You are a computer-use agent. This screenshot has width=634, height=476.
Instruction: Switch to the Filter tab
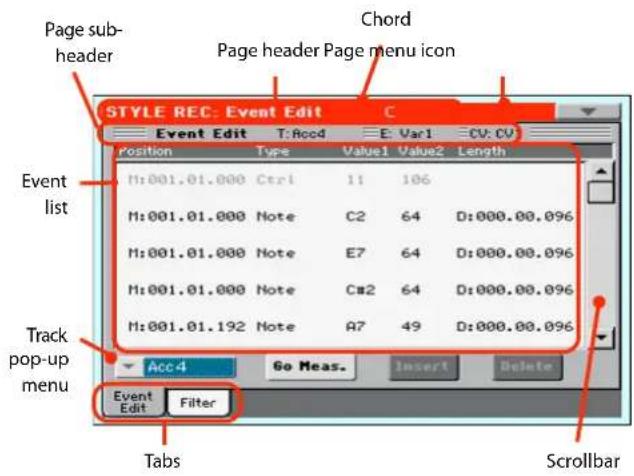(x=198, y=403)
